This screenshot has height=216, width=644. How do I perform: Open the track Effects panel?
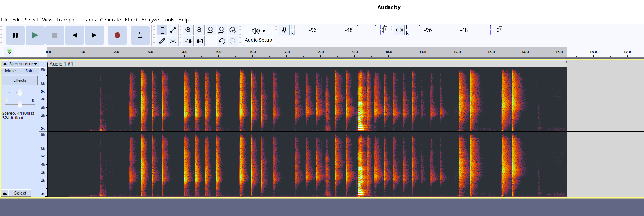(20, 80)
